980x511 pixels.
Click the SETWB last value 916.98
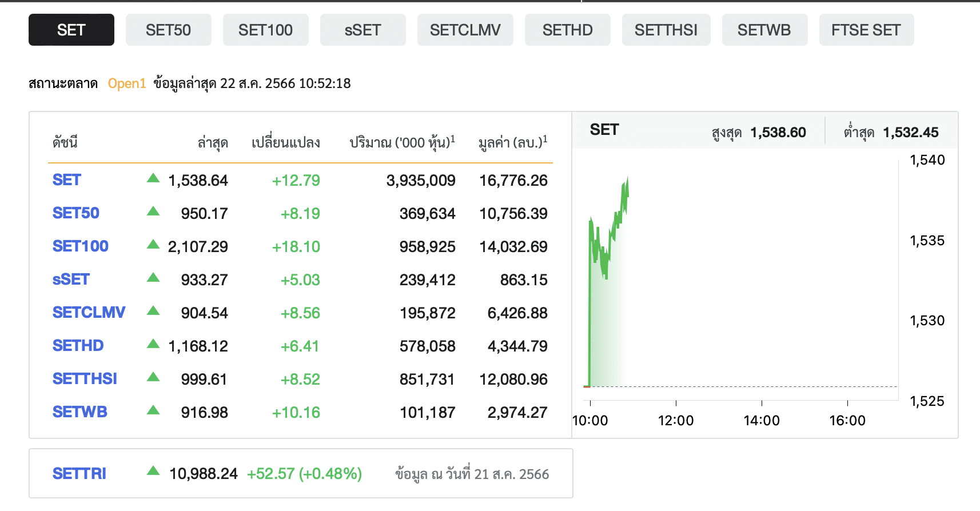click(204, 413)
